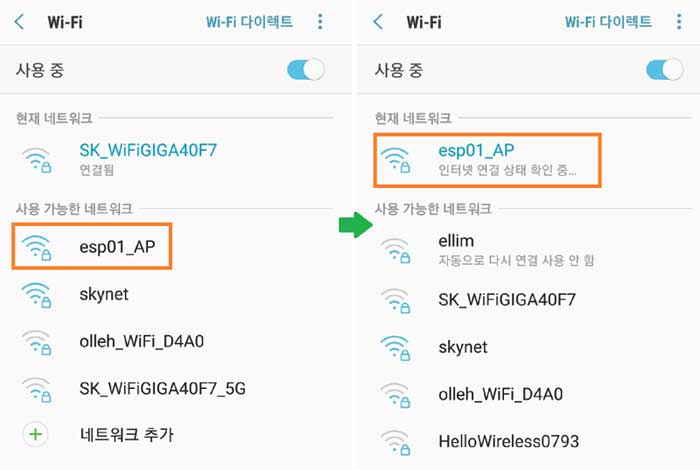Tap green plus icon for adding network
700x470 pixels.
point(36,434)
